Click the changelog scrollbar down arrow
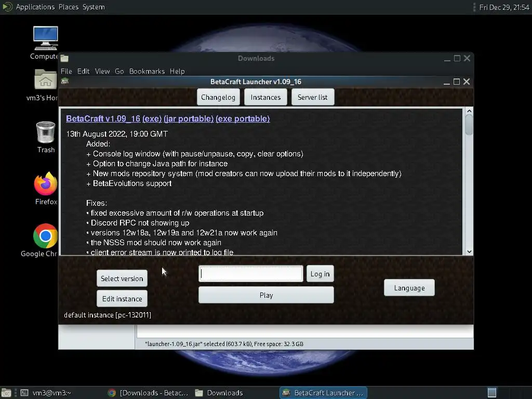The width and height of the screenshot is (532, 399). [469, 252]
